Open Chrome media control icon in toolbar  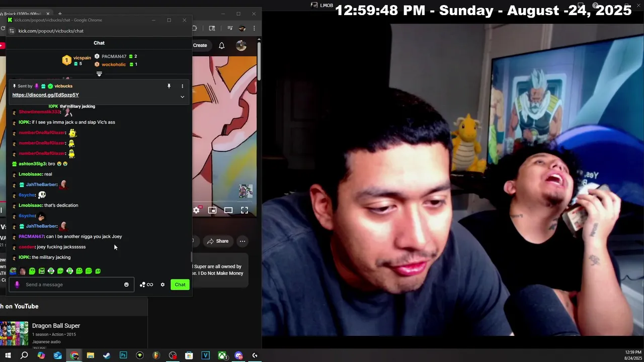[230, 28]
